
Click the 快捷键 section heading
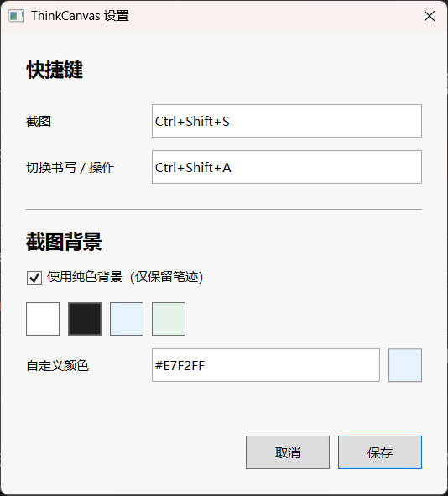pyautogui.click(x=55, y=70)
